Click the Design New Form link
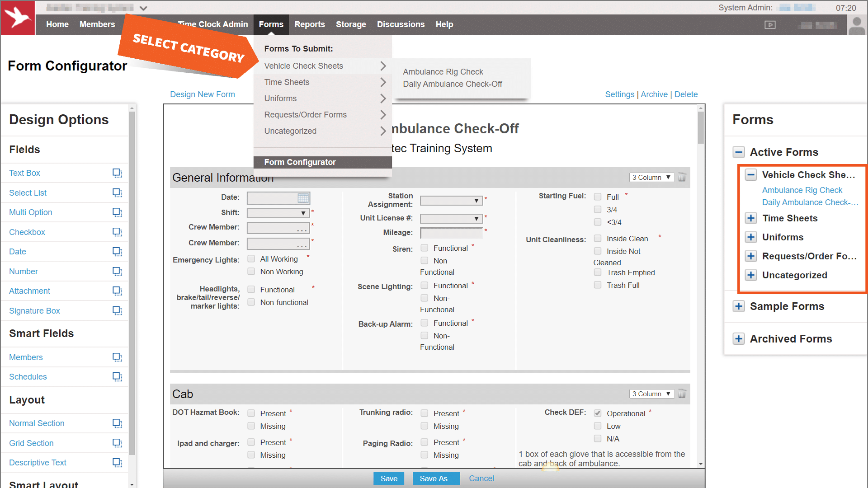Viewport: 868px width, 488px height. (202, 94)
